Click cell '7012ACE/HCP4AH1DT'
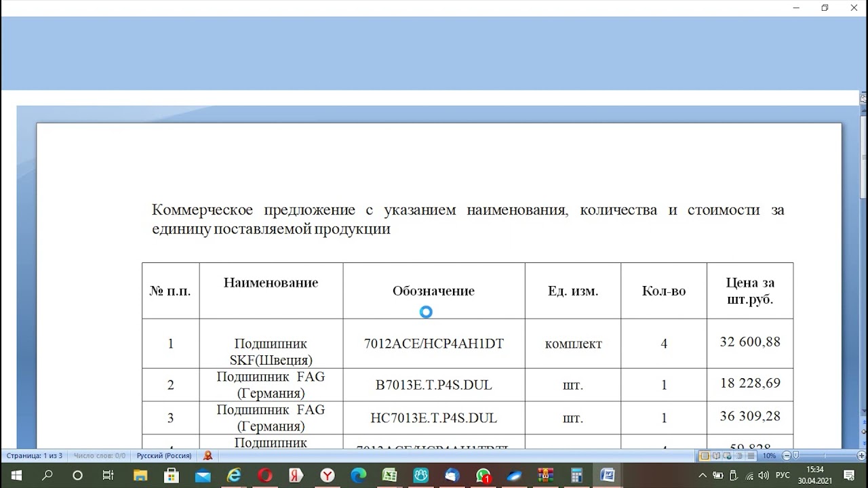This screenshot has height=488, width=868. [x=434, y=344]
